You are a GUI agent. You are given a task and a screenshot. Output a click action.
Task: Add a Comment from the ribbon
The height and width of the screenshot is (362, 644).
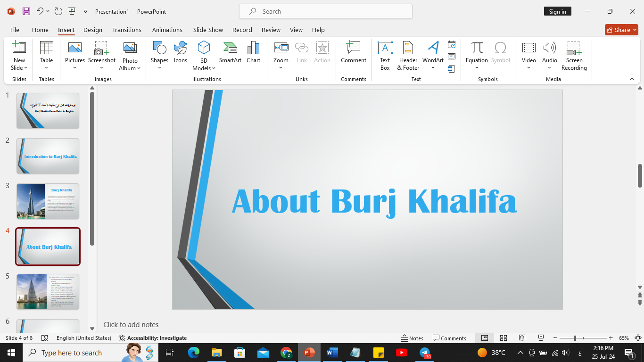click(354, 52)
